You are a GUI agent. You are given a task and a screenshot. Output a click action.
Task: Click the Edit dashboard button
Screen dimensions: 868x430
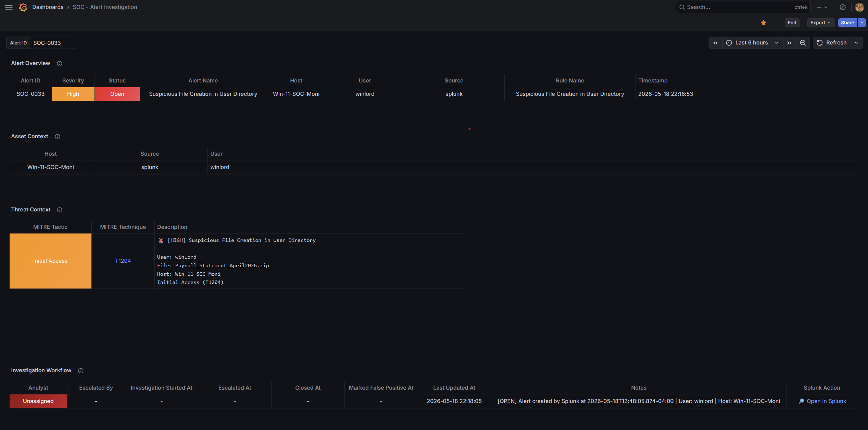pos(792,23)
